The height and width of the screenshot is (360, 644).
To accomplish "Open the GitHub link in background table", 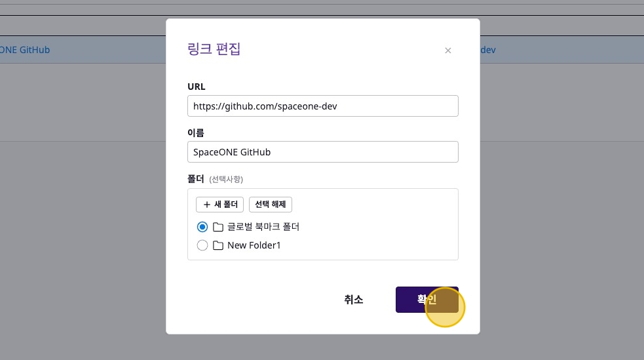I will pos(25,50).
